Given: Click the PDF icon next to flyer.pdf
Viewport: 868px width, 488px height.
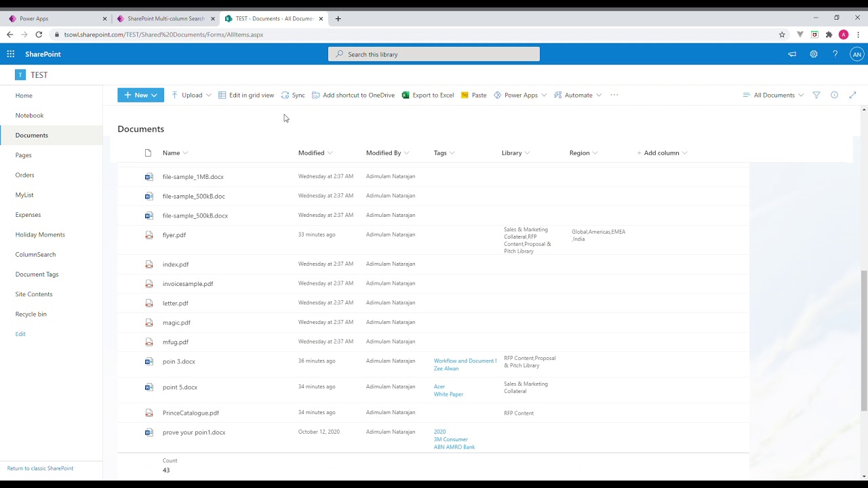Looking at the screenshot, I should (149, 235).
